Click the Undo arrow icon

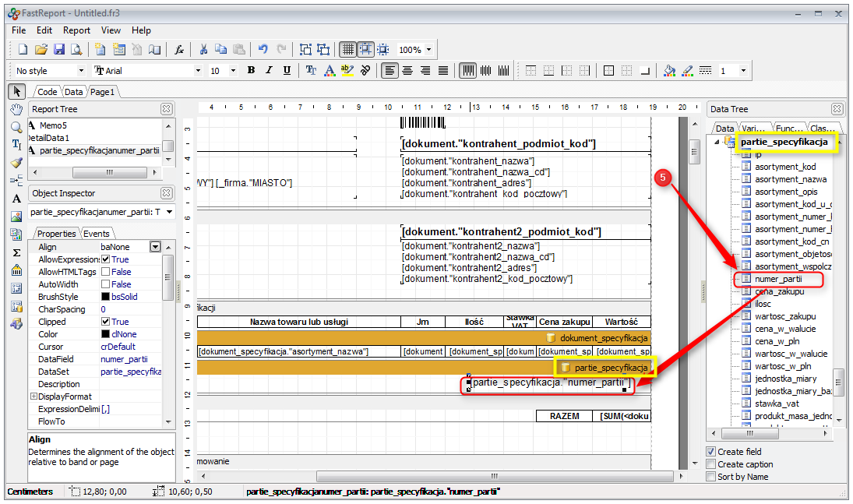point(263,49)
